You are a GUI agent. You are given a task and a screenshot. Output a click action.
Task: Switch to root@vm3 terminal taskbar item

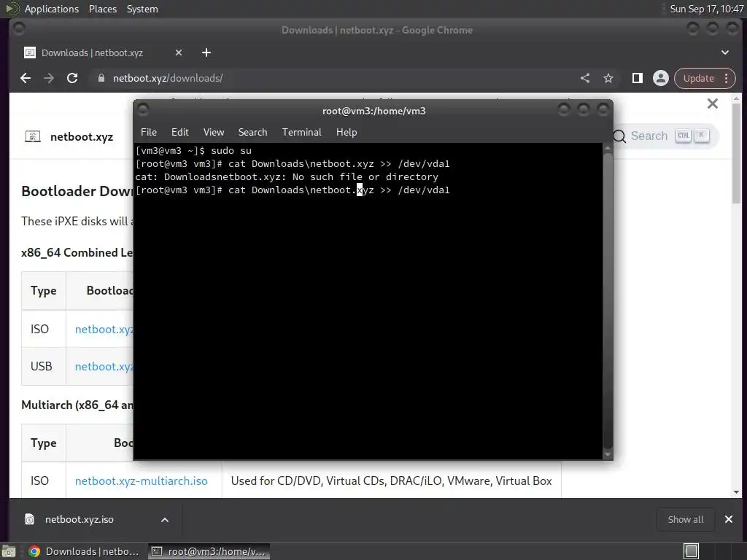(x=209, y=551)
